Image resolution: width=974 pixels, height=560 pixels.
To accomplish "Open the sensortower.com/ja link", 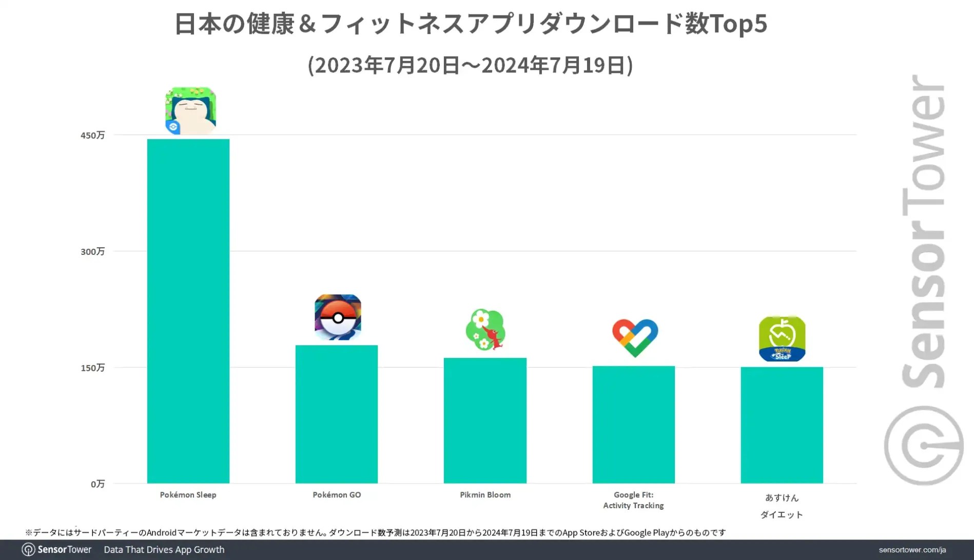I will (912, 550).
